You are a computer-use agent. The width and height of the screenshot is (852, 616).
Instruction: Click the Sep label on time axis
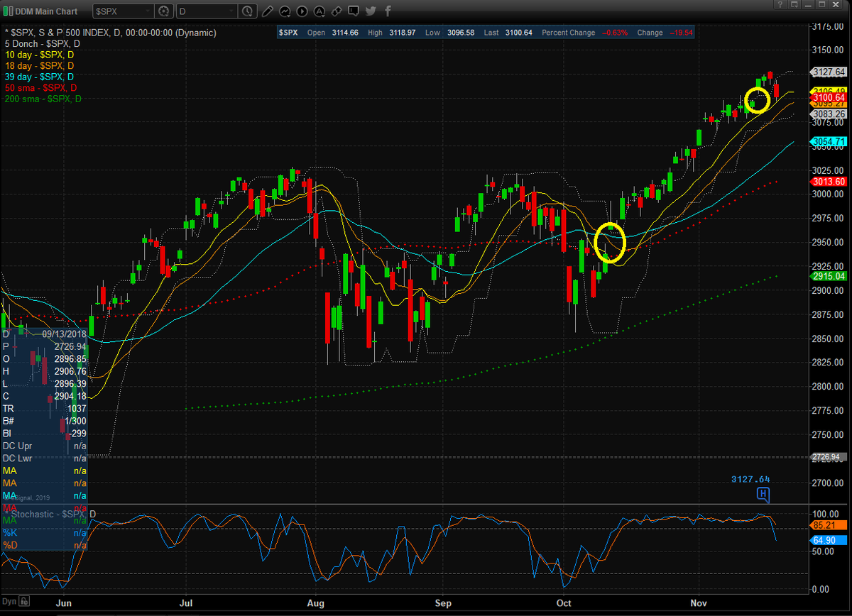click(443, 603)
